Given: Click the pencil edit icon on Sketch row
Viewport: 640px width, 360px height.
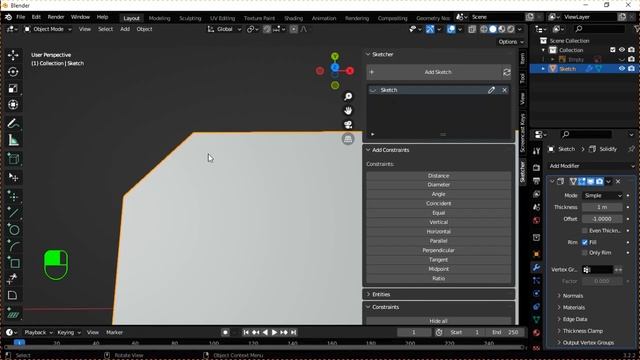Looking at the screenshot, I should click(x=491, y=90).
